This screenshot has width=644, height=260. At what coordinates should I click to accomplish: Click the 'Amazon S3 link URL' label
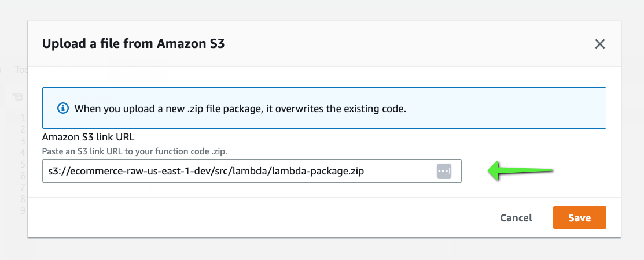pyautogui.click(x=88, y=138)
